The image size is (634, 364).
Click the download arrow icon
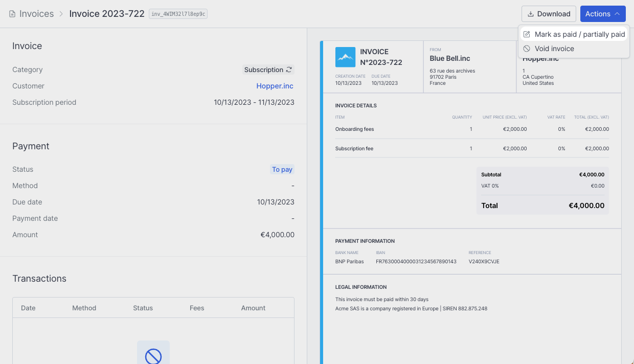click(531, 14)
